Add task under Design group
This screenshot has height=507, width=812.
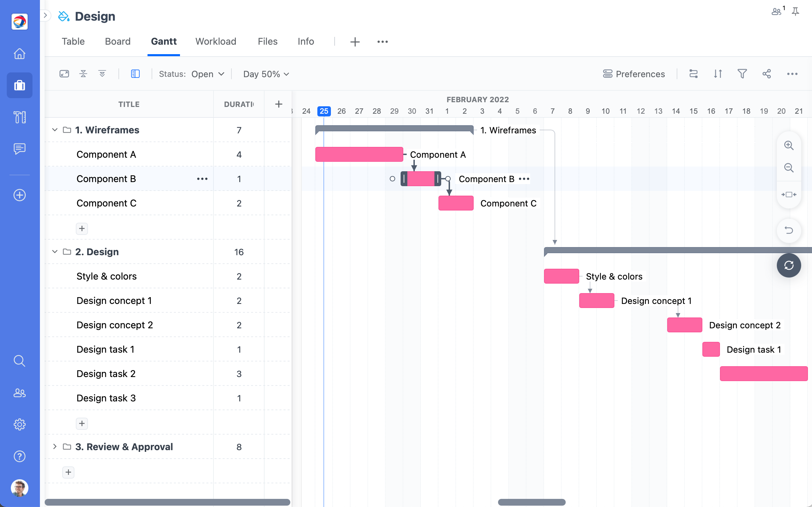pos(82,423)
